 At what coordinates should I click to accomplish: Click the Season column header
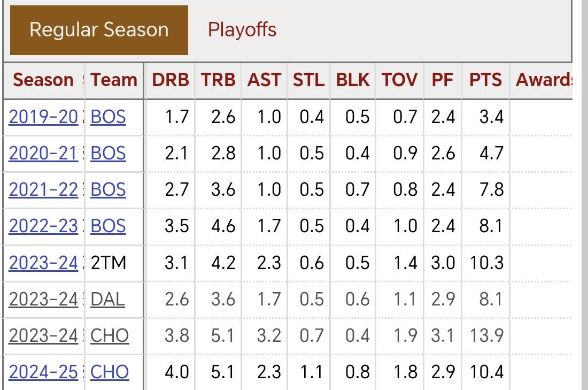tap(43, 80)
